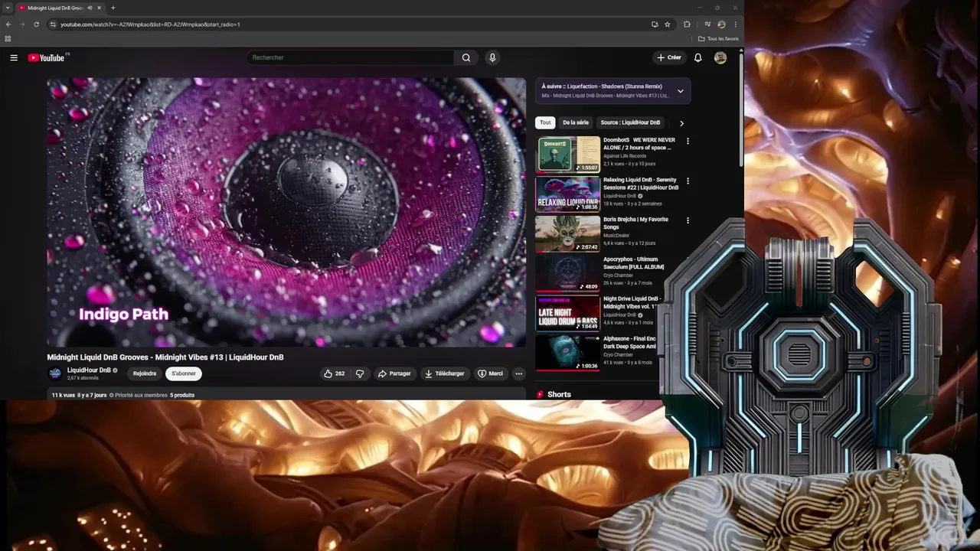
Task: Open more actions ellipsis under the video
Action: 518,373
